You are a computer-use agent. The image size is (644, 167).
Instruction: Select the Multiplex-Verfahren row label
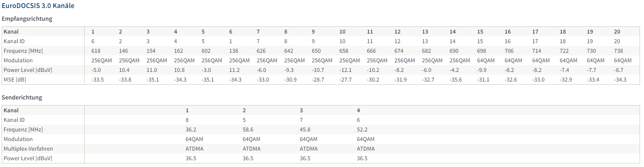[x=28, y=149]
